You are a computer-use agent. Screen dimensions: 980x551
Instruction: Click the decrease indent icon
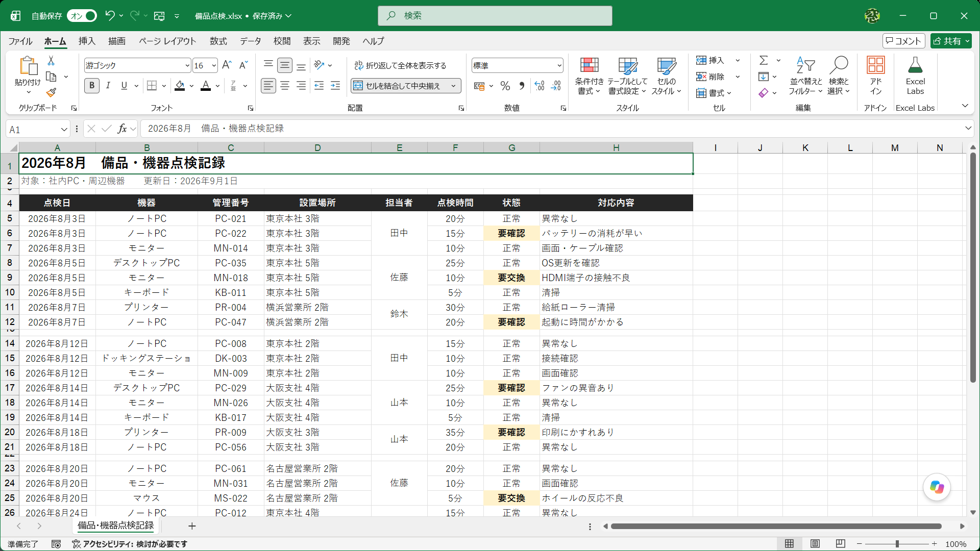(x=319, y=86)
